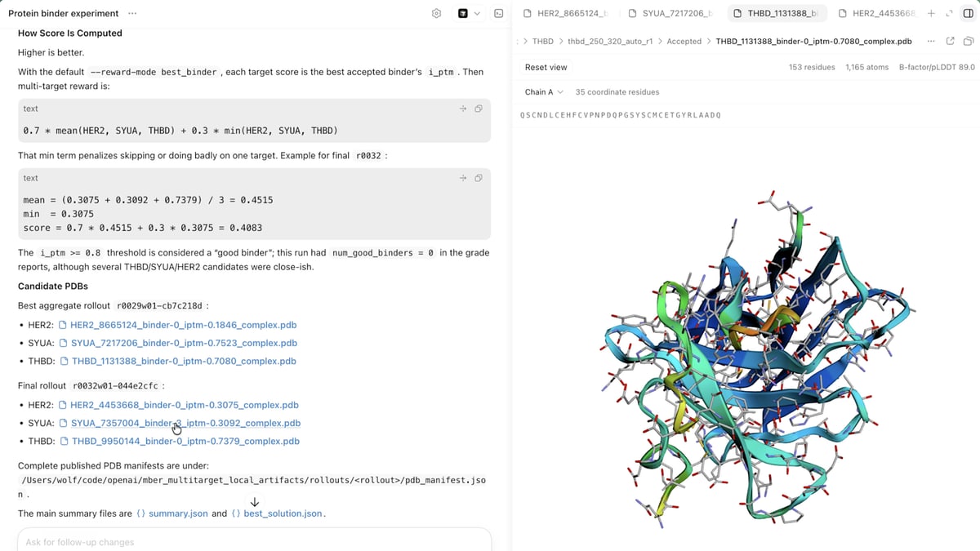Click file icon beside THBD_9950144 link
Viewport: 980px width, 551px height.
(x=65, y=441)
